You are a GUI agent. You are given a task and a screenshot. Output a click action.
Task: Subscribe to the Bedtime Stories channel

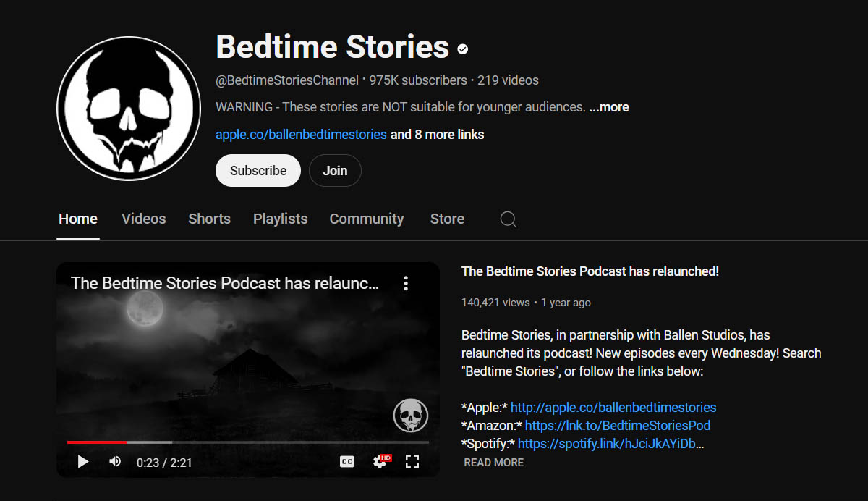(258, 171)
